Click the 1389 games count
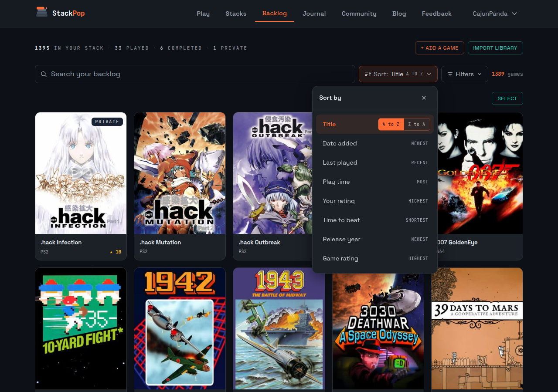 [x=507, y=74]
